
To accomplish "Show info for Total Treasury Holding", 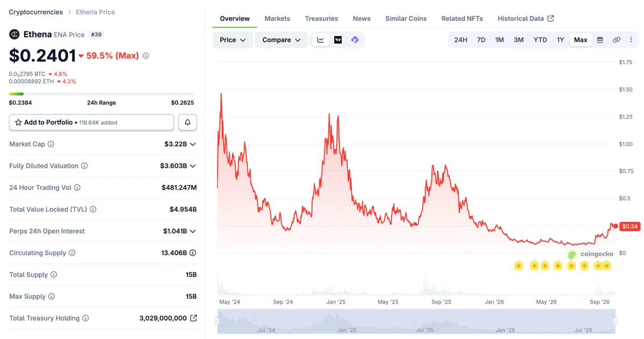I will [85, 319].
